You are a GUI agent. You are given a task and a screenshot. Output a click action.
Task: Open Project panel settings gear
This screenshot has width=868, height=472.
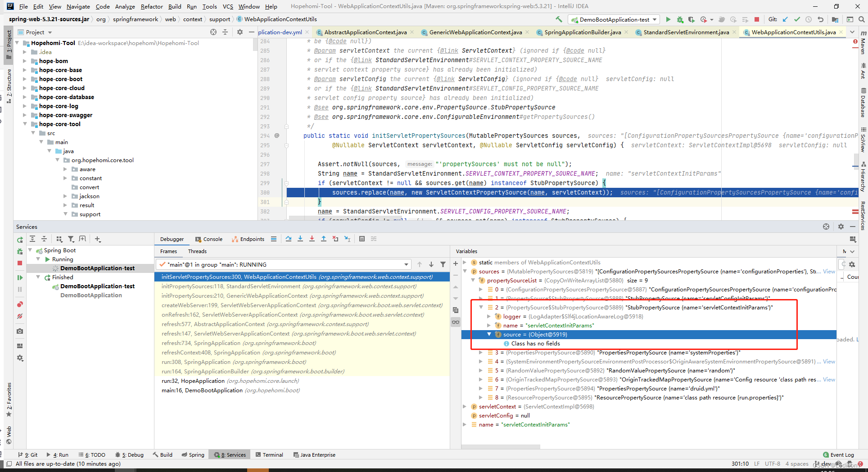(240, 32)
